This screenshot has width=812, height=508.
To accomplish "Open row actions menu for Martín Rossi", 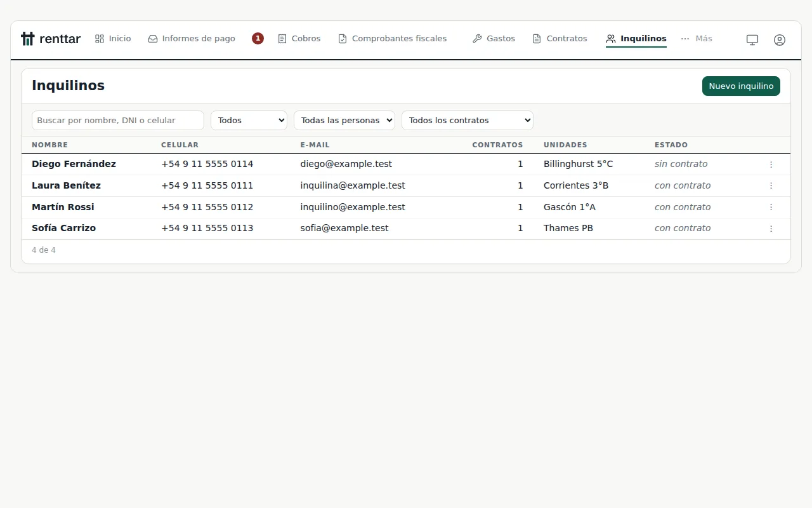I will (x=771, y=208).
